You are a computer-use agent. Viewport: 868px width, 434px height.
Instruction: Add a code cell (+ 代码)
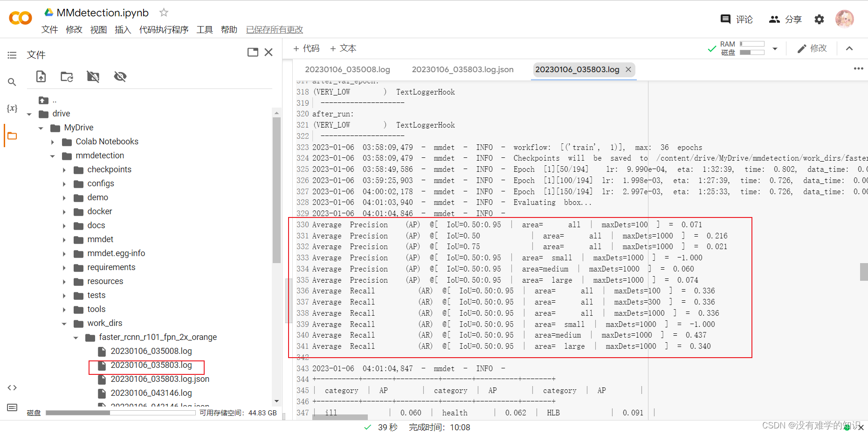[x=306, y=48]
